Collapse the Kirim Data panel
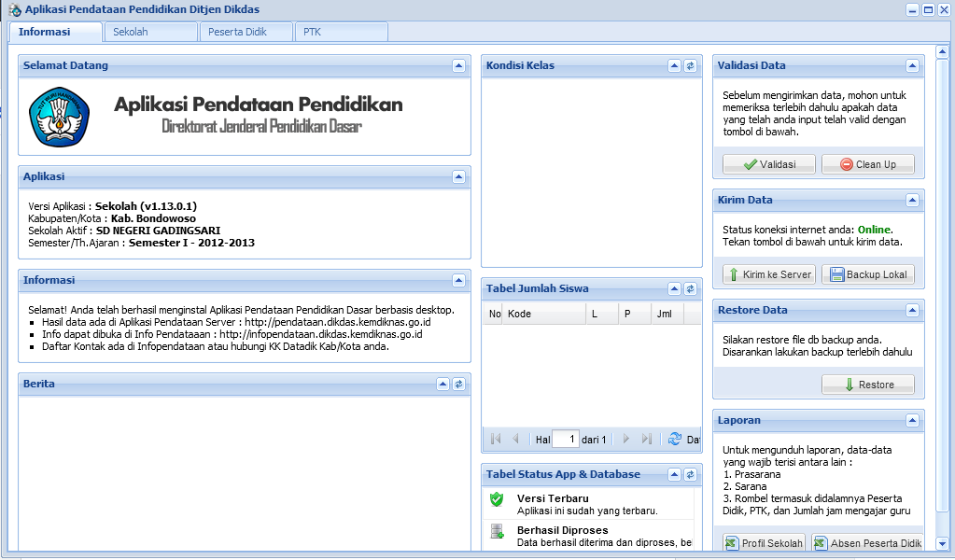 point(912,201)
